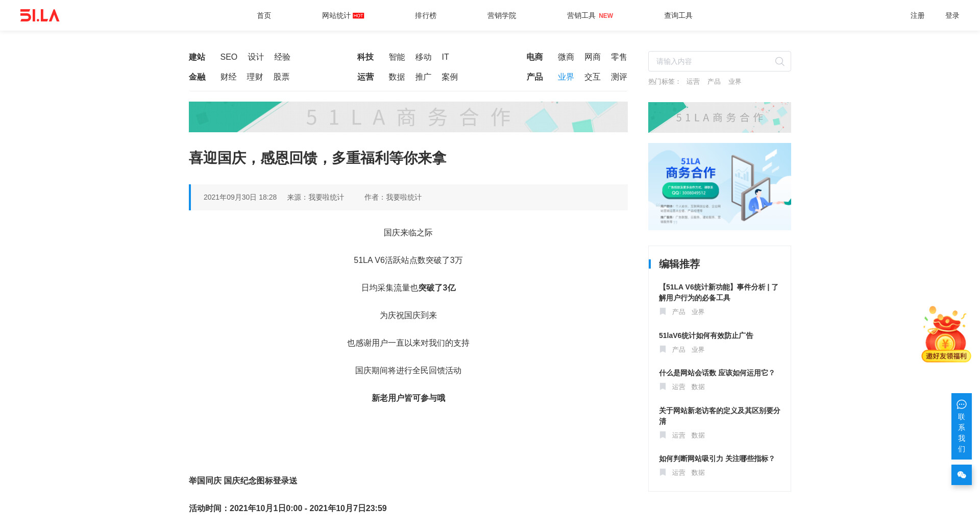Click the search magnifier icon
This screenshot has height=531, width=980.
tap(779, 62)
